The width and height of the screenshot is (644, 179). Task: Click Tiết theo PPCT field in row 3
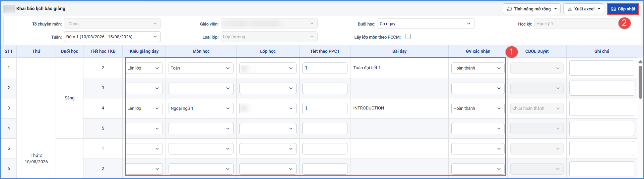point(325,108)
